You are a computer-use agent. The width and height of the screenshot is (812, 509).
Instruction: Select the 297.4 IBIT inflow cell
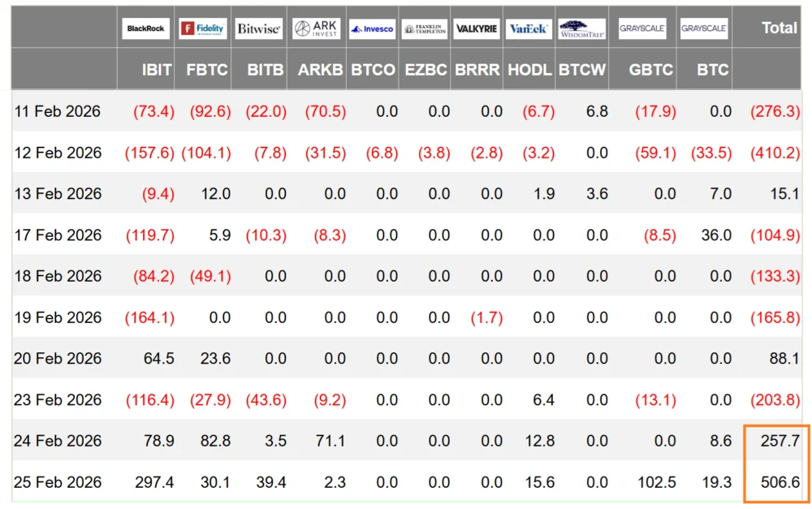coord(154,482)
